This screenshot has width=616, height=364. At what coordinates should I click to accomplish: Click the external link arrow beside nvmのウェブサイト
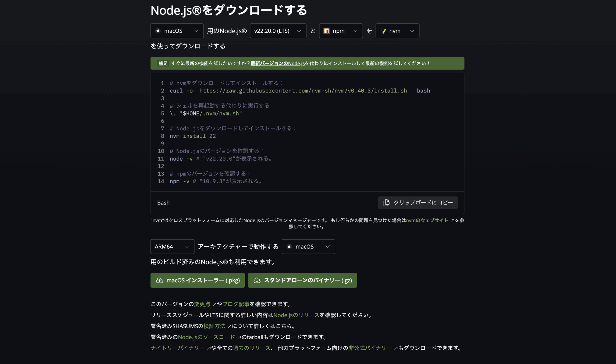tap(452, 221)
